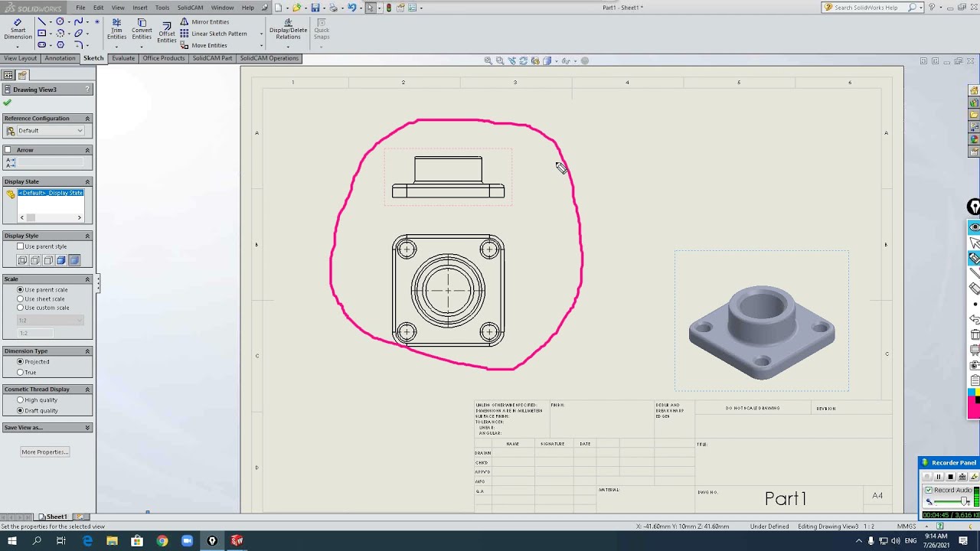Select Use parent scale option
This screenshot has height=551, width=980.
click(21, 290)
